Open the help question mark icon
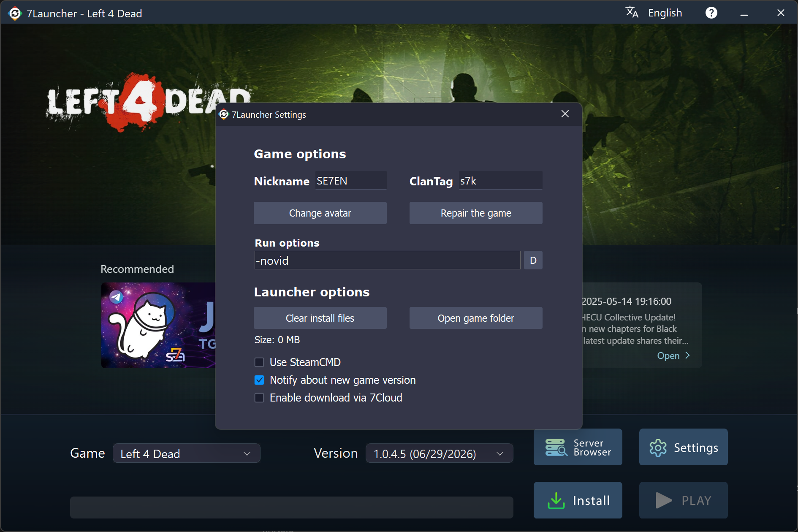798x532 pixels. pos(711,13)
